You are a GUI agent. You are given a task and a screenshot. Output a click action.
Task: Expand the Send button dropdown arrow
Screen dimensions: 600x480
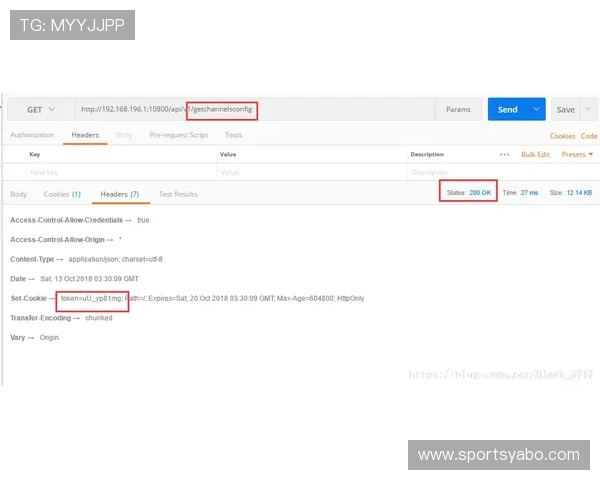click(x=536, y=109)
